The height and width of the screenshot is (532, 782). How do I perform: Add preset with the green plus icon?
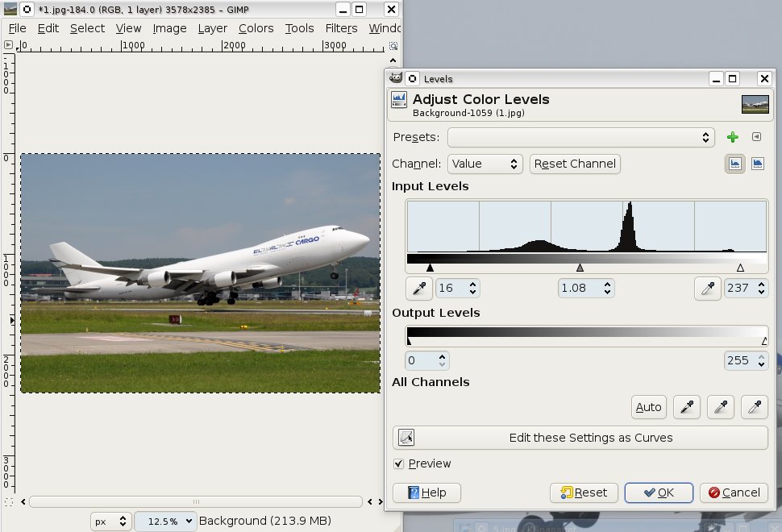(x=732, y=137)
